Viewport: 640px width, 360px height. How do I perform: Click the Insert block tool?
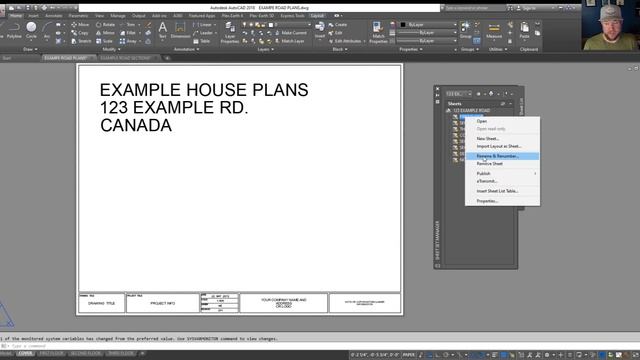320,31
